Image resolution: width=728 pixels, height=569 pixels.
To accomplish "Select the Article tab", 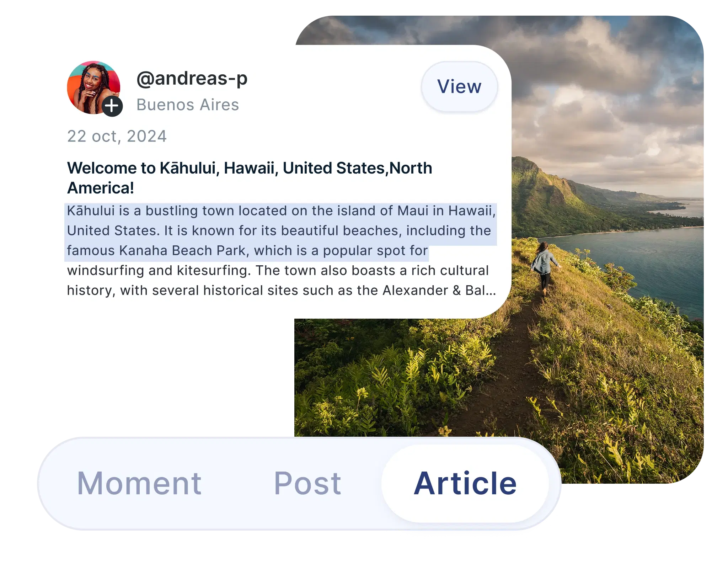I will [465, 483].
